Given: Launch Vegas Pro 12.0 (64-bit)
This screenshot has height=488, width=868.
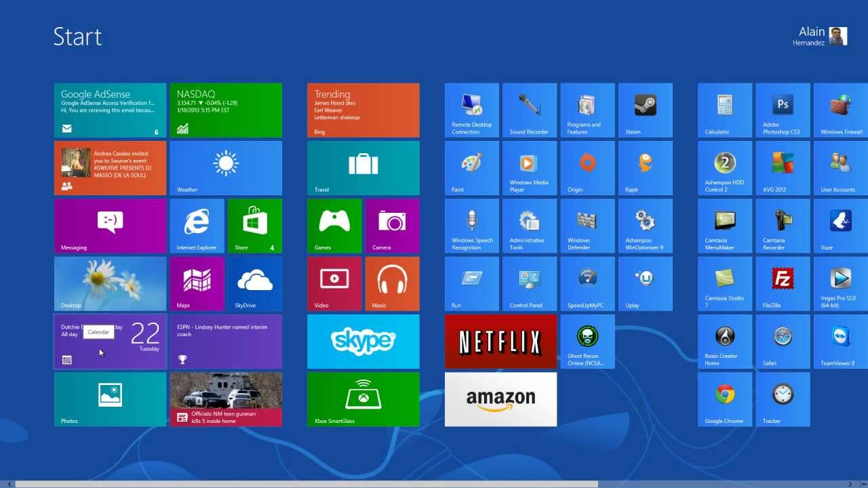Looking at the screenshot, I should pyautogui.click(x=841, y=284).
